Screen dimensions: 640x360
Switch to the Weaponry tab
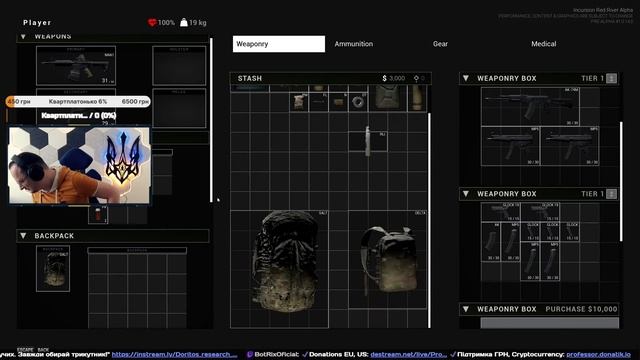279,44
